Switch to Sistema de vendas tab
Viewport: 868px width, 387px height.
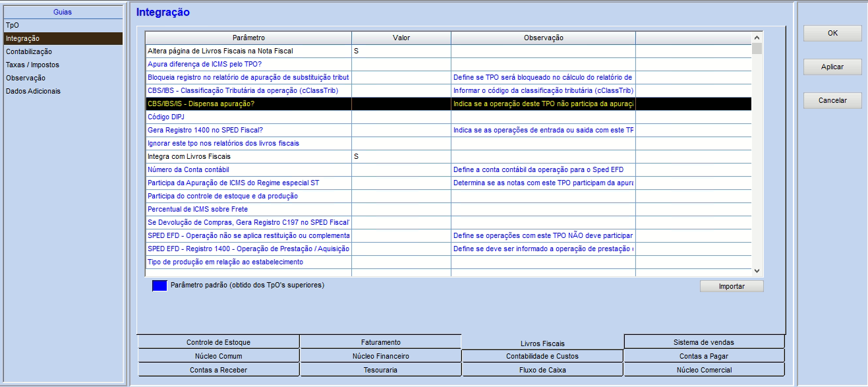click(703, 342)
